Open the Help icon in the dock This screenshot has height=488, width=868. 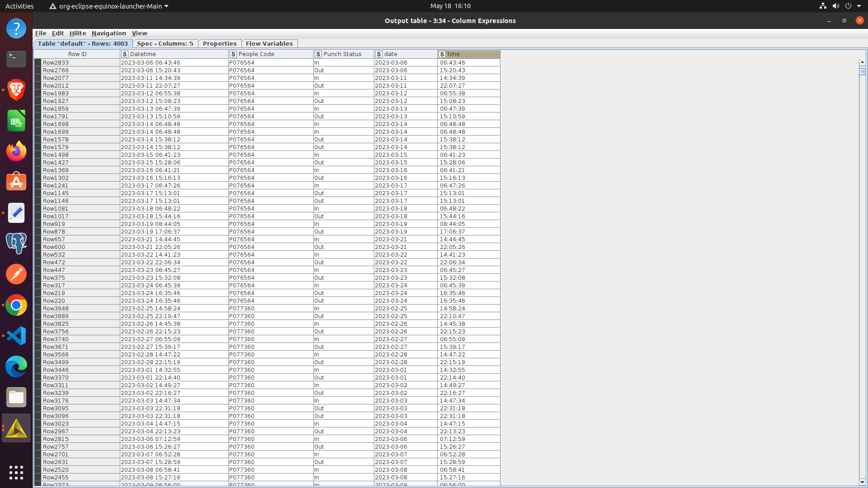(x=16, y=28)
